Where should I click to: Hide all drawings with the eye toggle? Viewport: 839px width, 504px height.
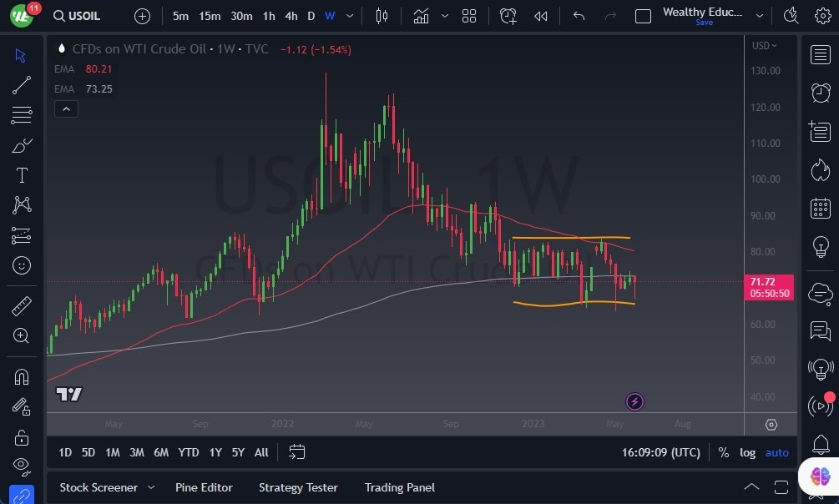(x=21, y=466)
